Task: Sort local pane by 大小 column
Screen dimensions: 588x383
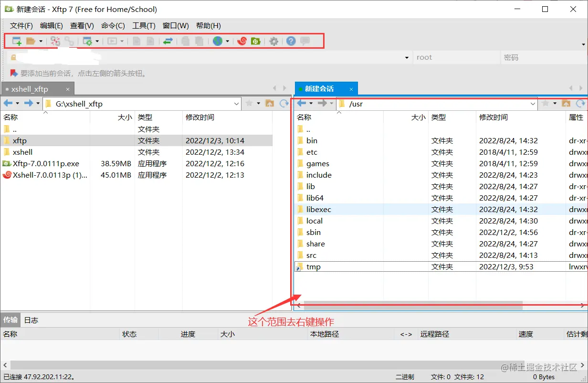Action: click(x=112, y=117)
